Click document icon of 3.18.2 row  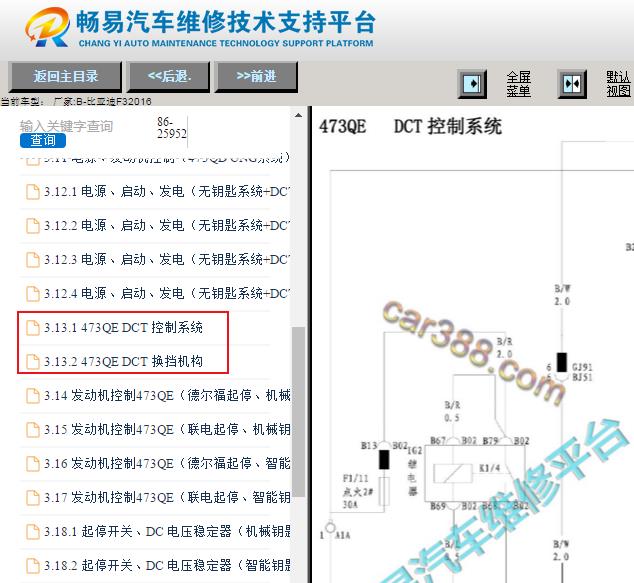[x=33, y=566]
